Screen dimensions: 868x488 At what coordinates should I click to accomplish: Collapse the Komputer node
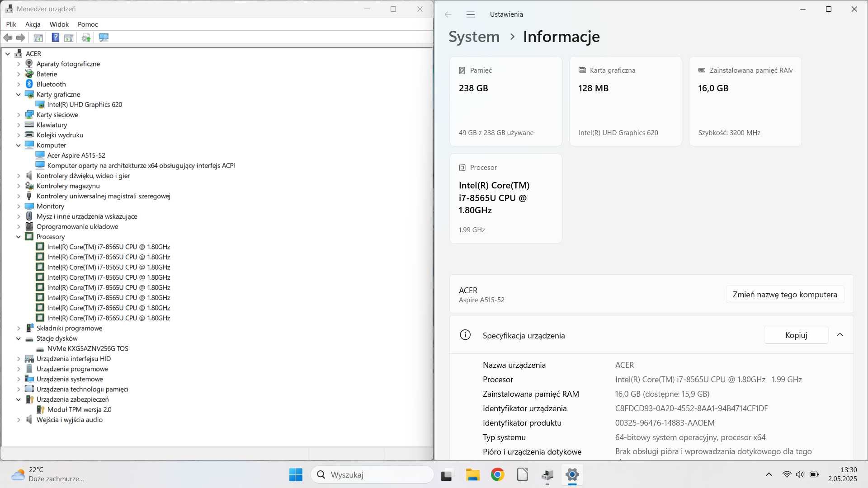pyautogui.click(x=19, y=145)
